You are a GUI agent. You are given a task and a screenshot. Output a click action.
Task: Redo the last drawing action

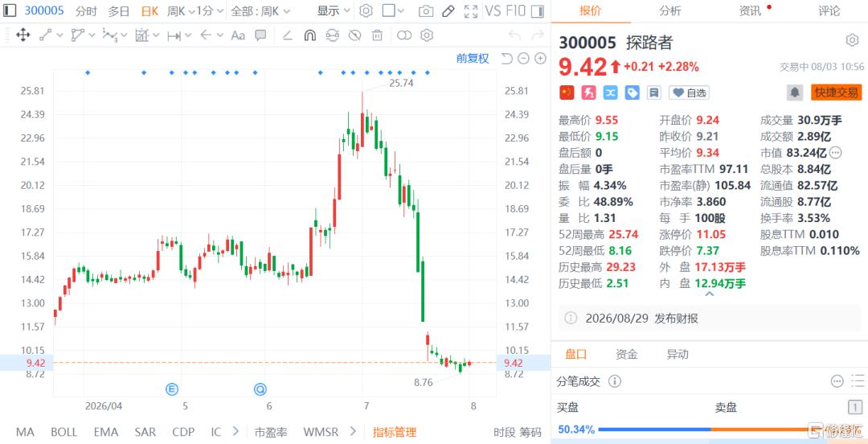tap(537, 35)
